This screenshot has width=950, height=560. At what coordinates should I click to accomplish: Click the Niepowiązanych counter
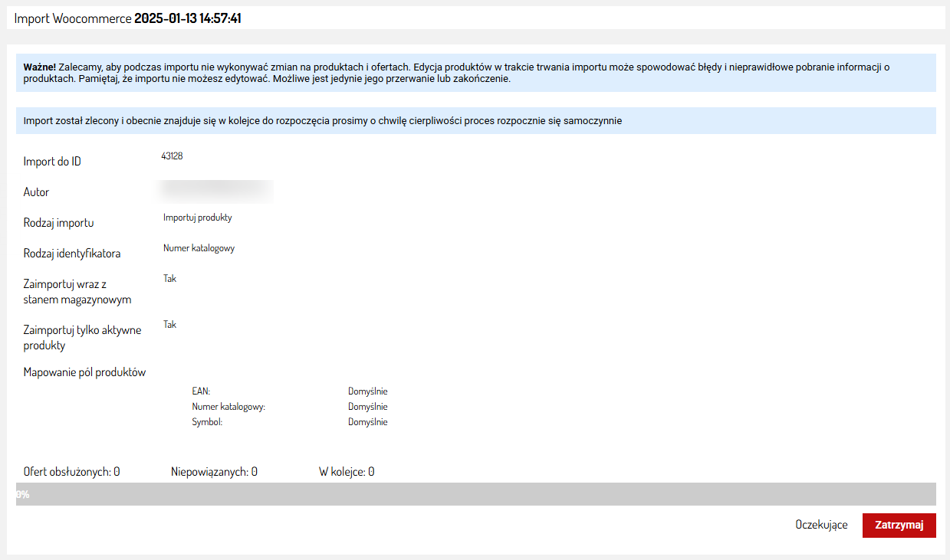click(x=214, y=472)
